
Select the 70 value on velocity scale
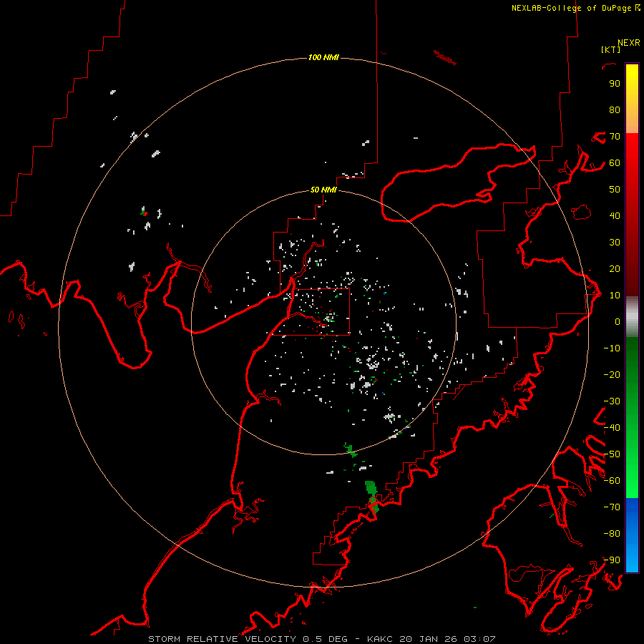coord(615,137)
